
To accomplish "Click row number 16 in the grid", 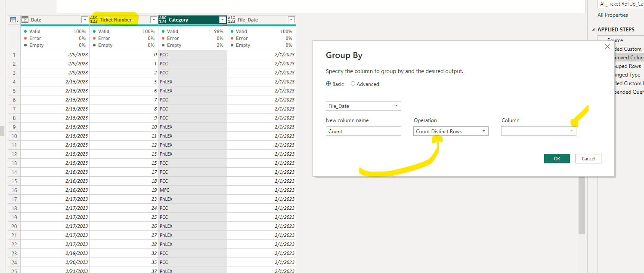I will [14, 190].
